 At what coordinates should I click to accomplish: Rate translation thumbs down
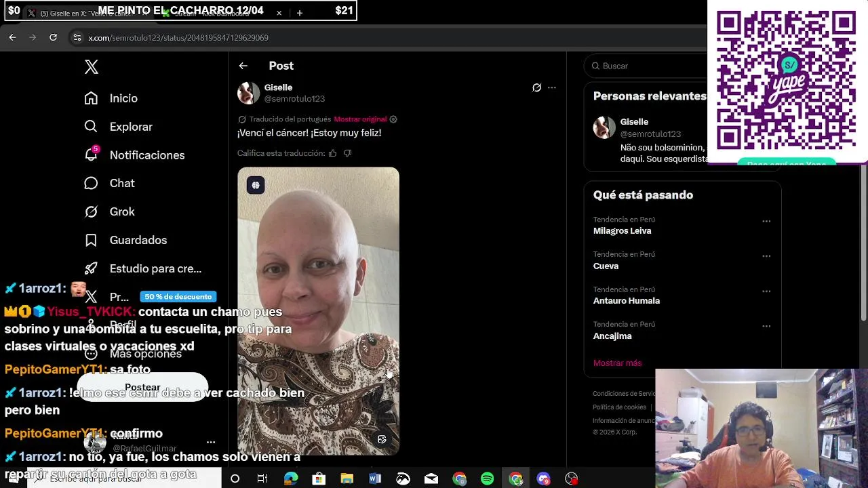point(347,153)
